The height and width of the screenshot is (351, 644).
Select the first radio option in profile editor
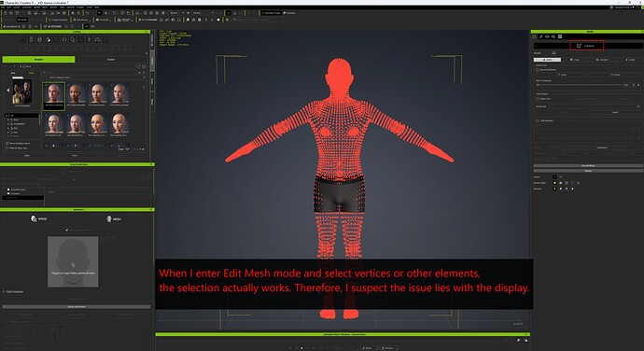[8, 190]
